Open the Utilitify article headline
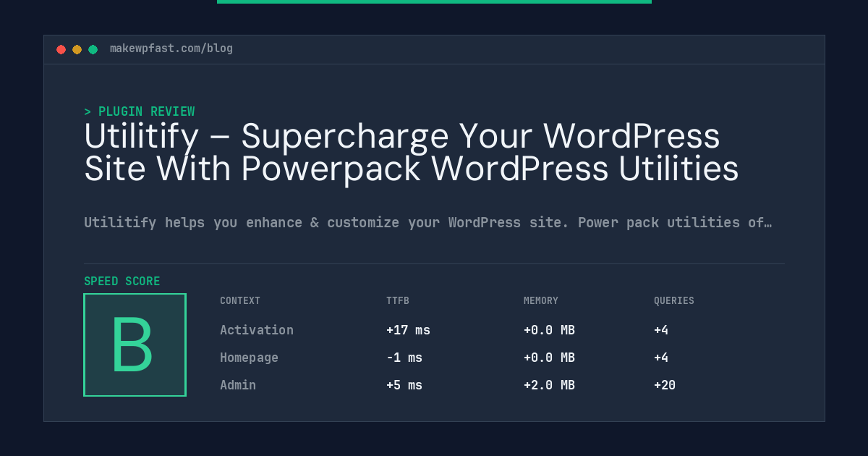This screenshot has width=868, height=456. pos(412,152)
